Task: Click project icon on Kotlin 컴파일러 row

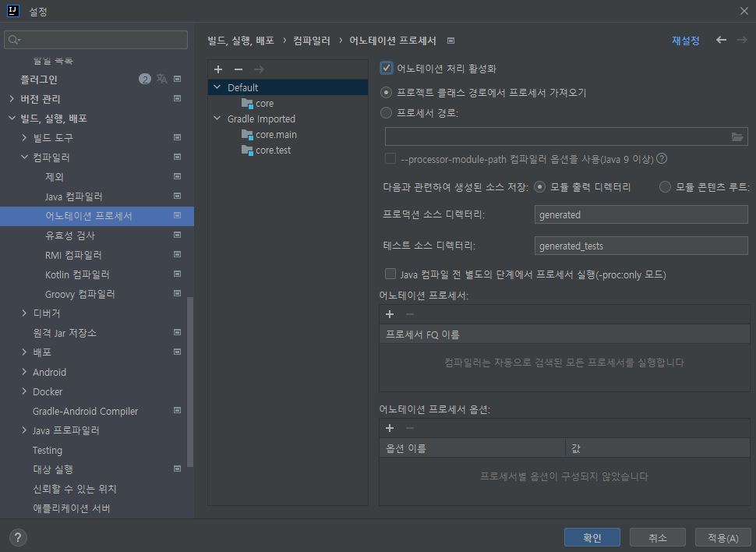Action: [x=178, y=274]
